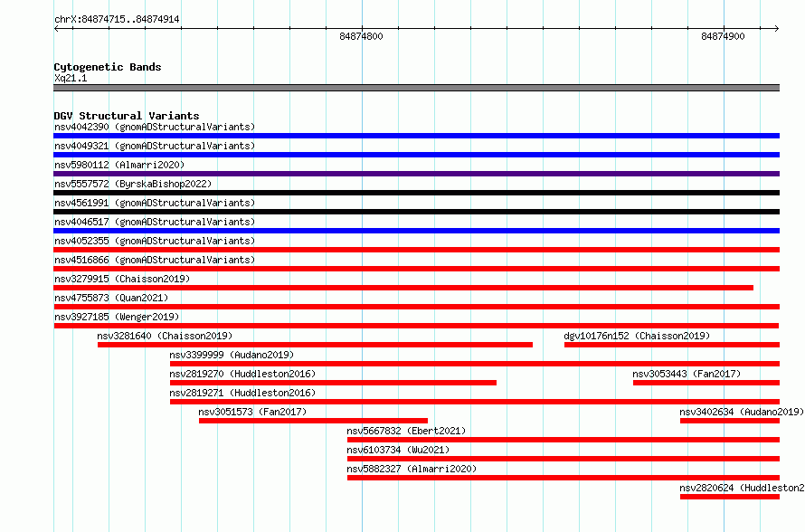Open nsv3279915 (Chaisson2019) label
Viewport: 805px width, 532px height.
[122, 279]
